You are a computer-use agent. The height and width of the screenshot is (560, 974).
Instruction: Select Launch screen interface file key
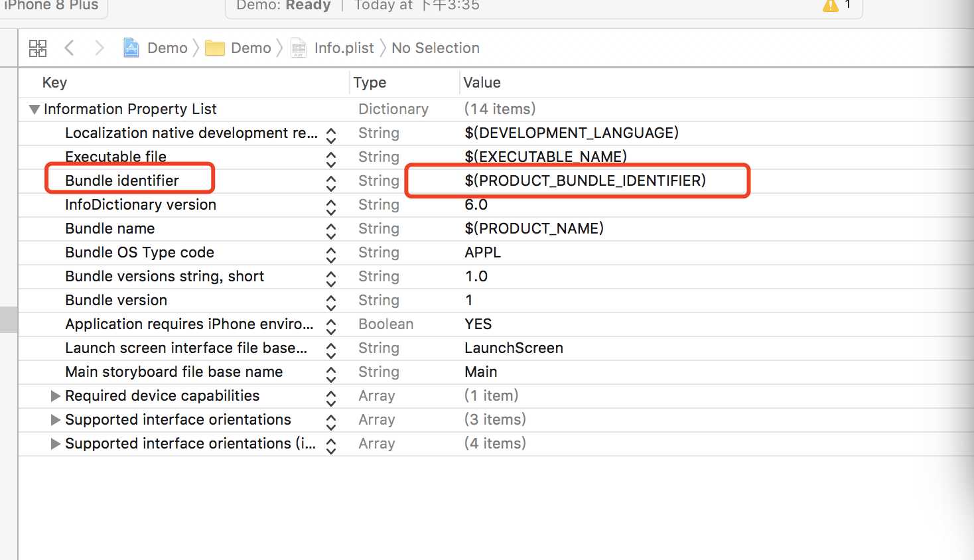[186, 348]
